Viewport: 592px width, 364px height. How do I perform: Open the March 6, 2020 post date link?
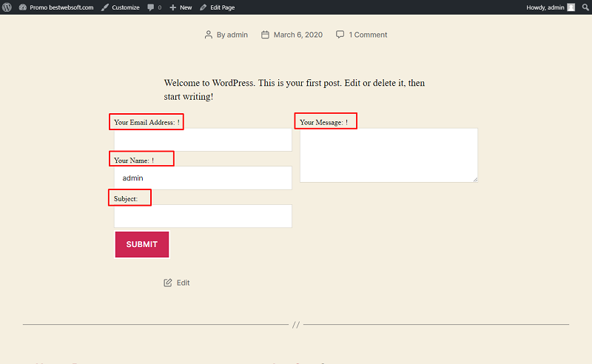point(298,35)
